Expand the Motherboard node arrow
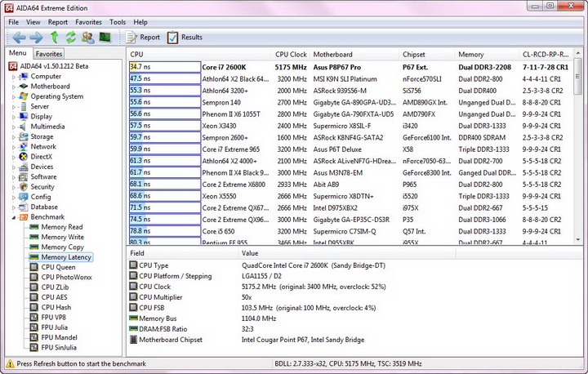This screenshot has width=588, height=374. pos(14,87)
